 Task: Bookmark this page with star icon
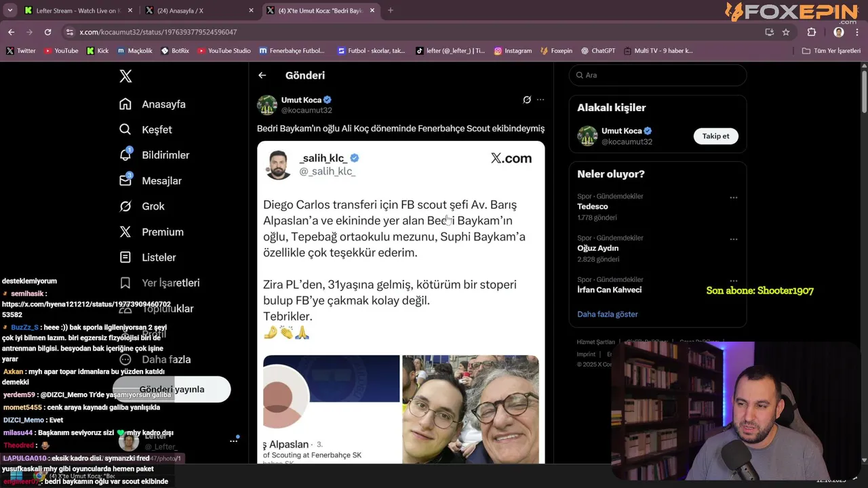786,32
